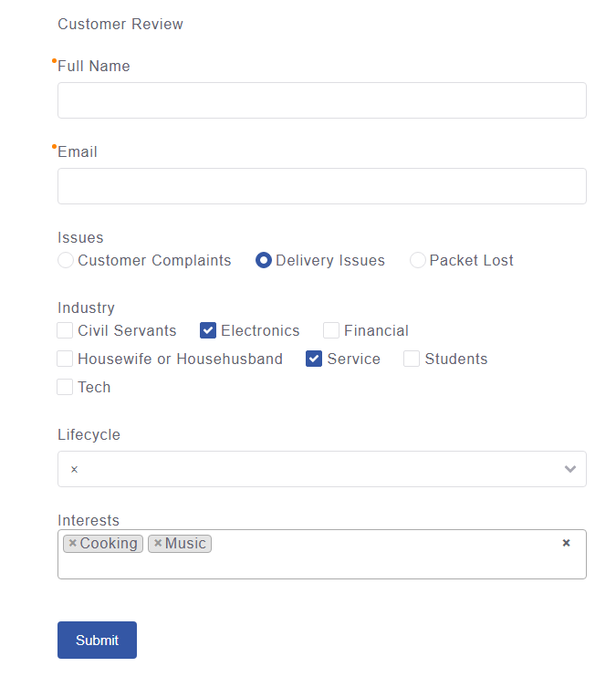Open the Lifecycle select field

pyautogui.click(x=322, y=469)
